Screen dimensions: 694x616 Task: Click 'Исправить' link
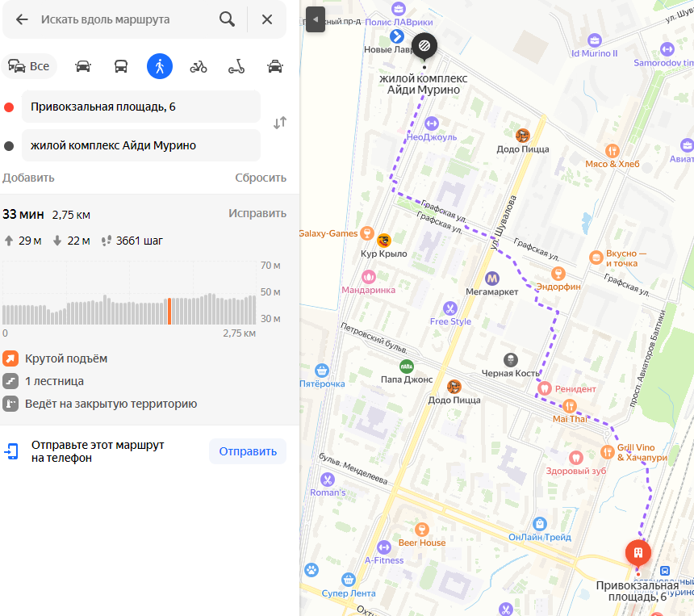[257, 213]
